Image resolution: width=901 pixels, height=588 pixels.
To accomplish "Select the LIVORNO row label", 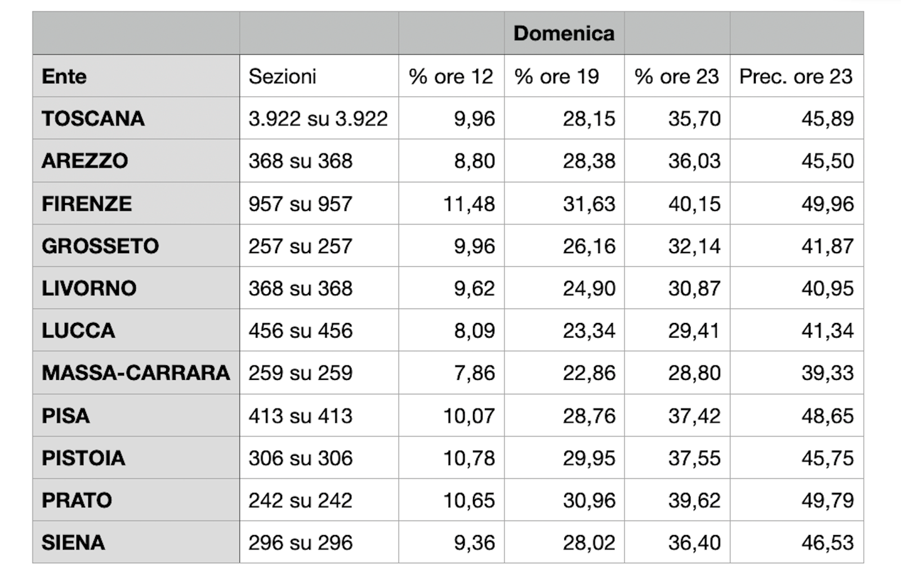I will (x=89, y=288).
